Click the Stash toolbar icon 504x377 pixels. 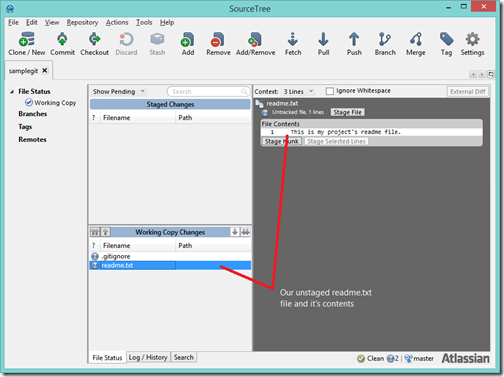click(x=157, y=39)
